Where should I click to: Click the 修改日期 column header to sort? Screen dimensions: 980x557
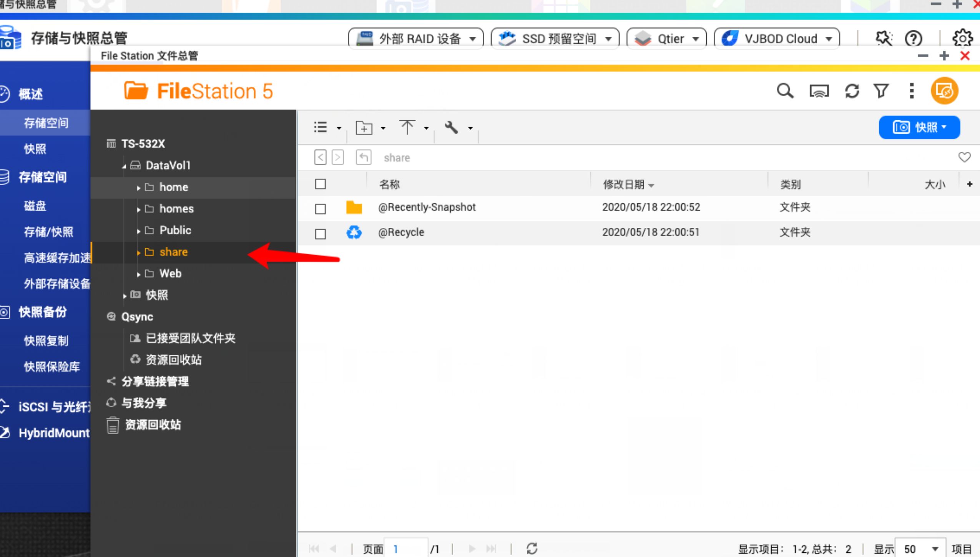tap(624, 185)
